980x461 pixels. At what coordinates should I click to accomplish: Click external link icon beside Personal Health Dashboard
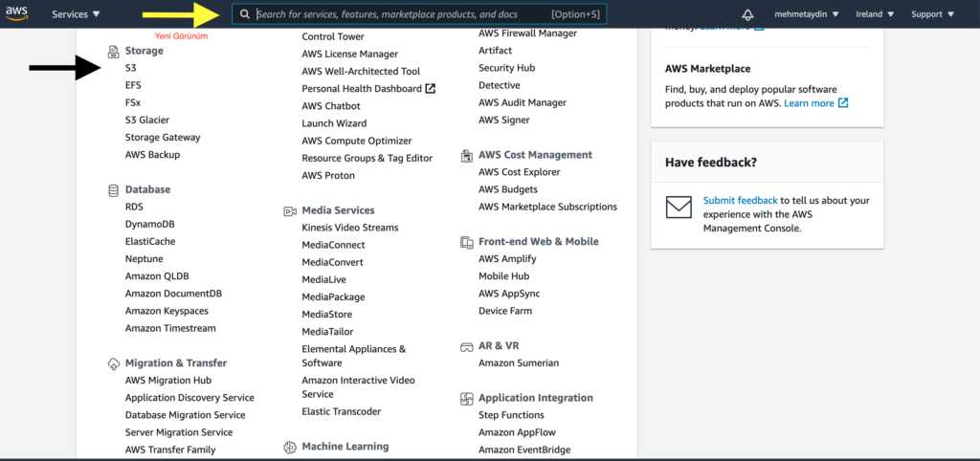pyautogui.click(x=430, y=89)
